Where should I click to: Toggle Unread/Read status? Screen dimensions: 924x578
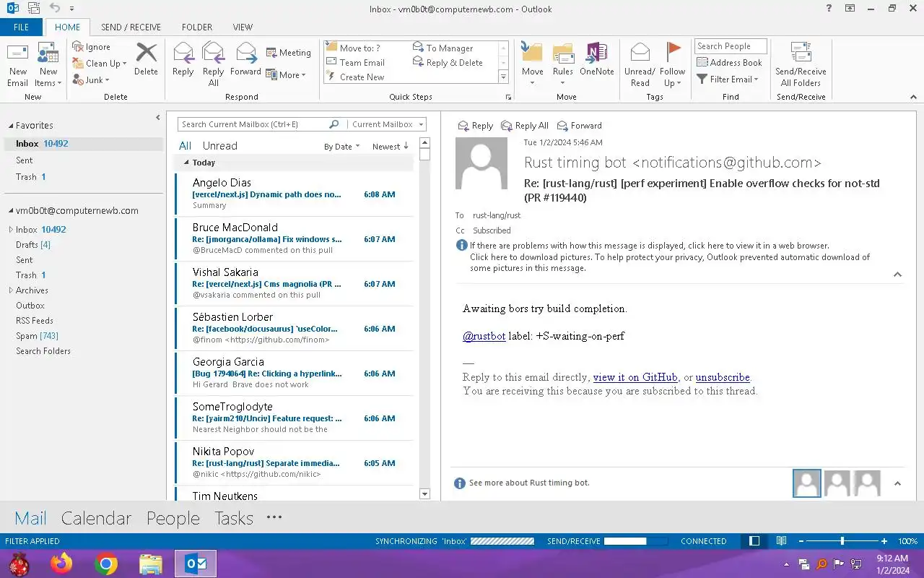[640, 64]
